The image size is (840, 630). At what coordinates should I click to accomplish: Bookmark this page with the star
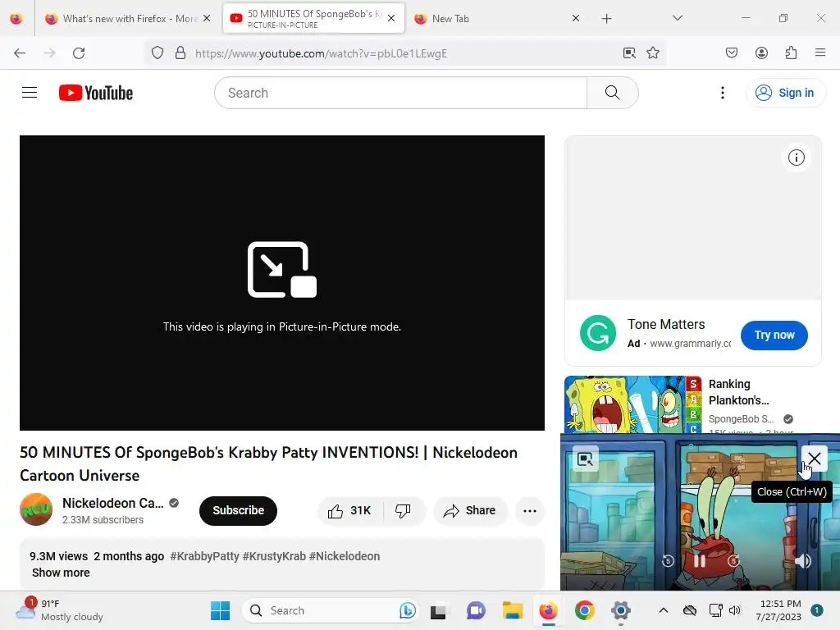pyautogui.click(x=652, y=53)
